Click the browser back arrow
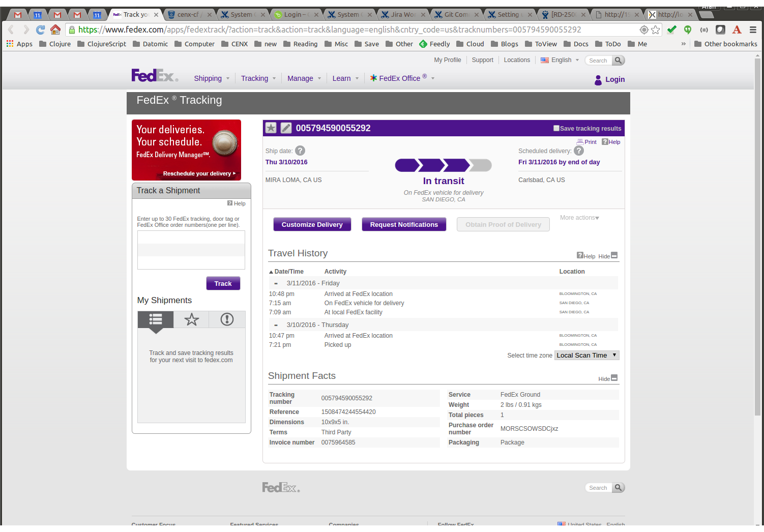The image size is (764, 532). click(11, 29)
